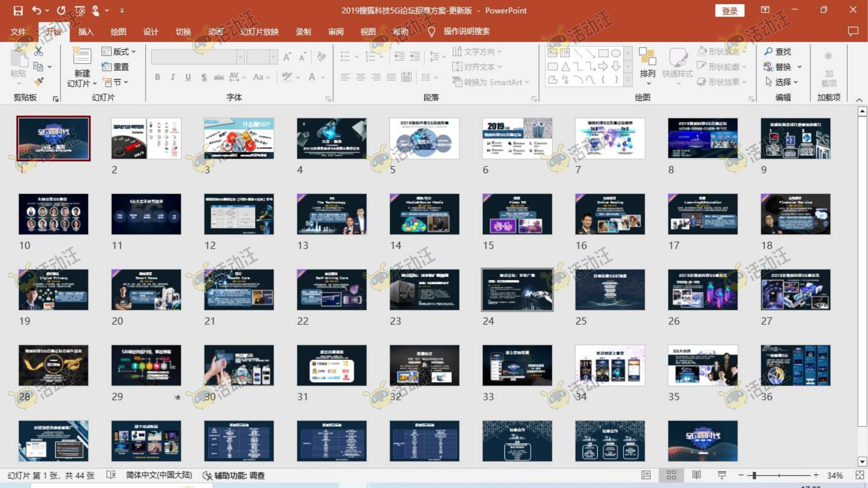Click the accessibility check status item
Viewport: 868px width, 488px height.
coord(233,476)
